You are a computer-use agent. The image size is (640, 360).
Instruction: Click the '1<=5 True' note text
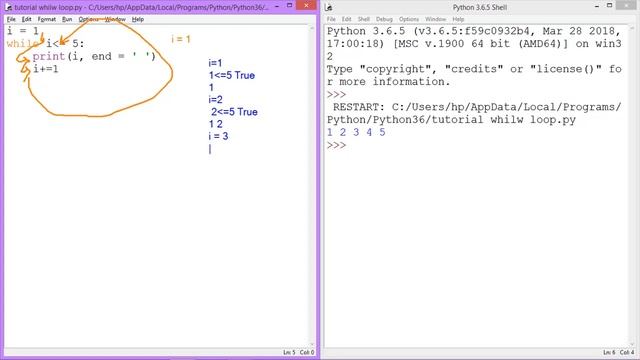pos(232,75)
